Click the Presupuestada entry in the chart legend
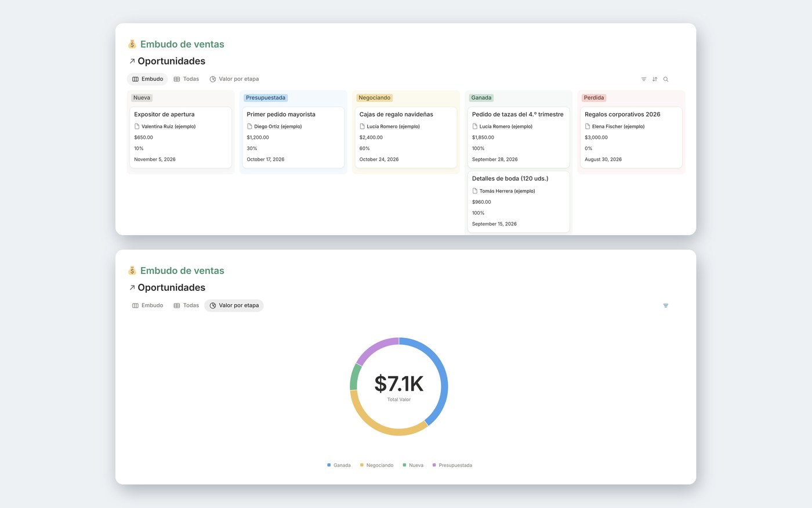This screenshot has width=812, height=508. (x=452, y=465)
